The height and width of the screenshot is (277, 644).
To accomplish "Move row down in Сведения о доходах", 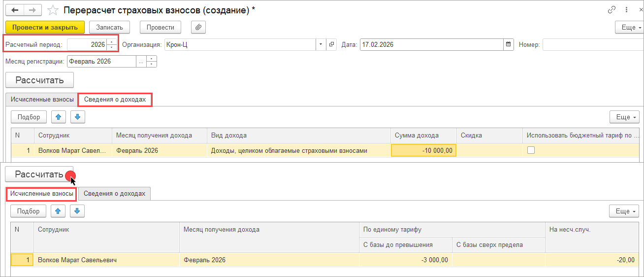I will [x=78, y=117].
